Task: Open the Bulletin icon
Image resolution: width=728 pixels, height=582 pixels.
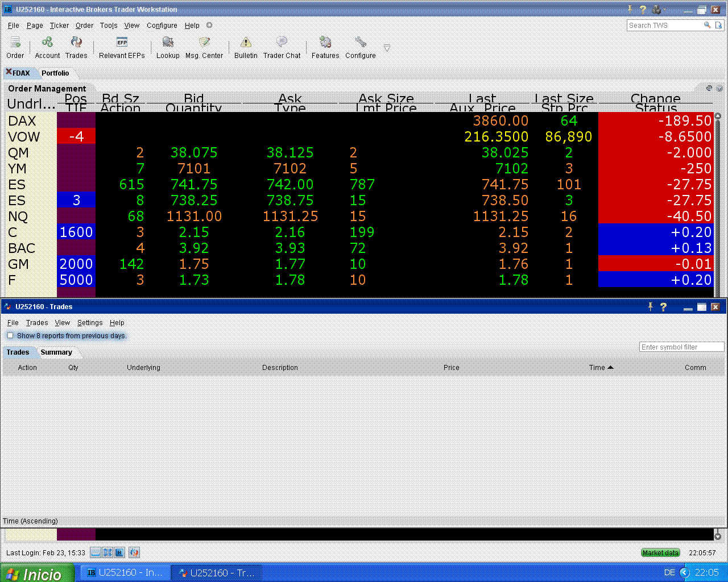Action: (246, 48)
